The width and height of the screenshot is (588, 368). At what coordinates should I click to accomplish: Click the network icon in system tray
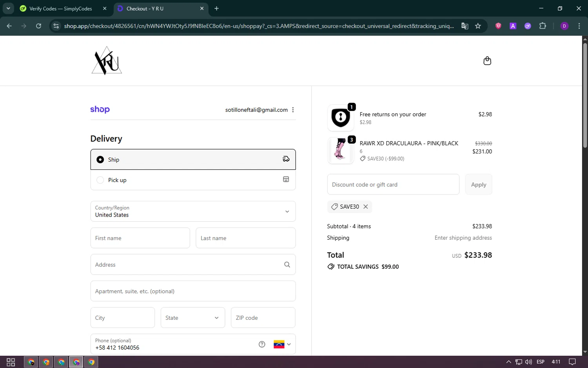pyautogui.click(x=519, y=362)
